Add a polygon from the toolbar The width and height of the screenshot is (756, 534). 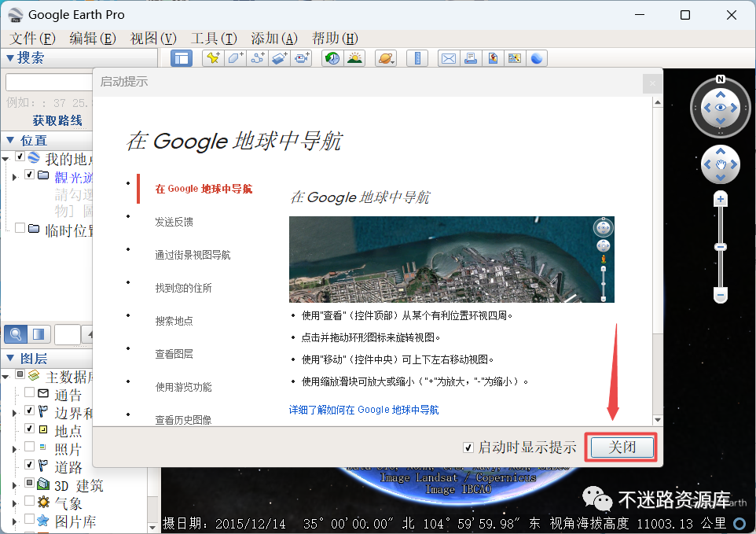click(235, 58)
